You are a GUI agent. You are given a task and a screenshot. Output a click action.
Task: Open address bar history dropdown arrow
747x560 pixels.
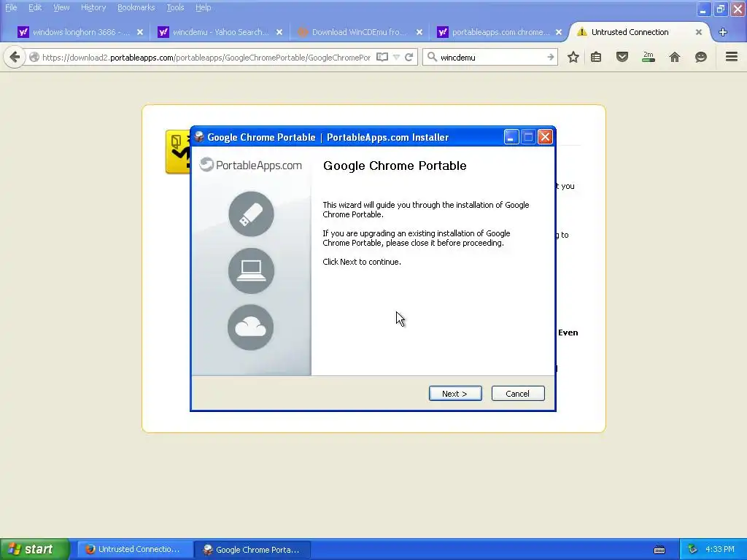coord(396,57)
